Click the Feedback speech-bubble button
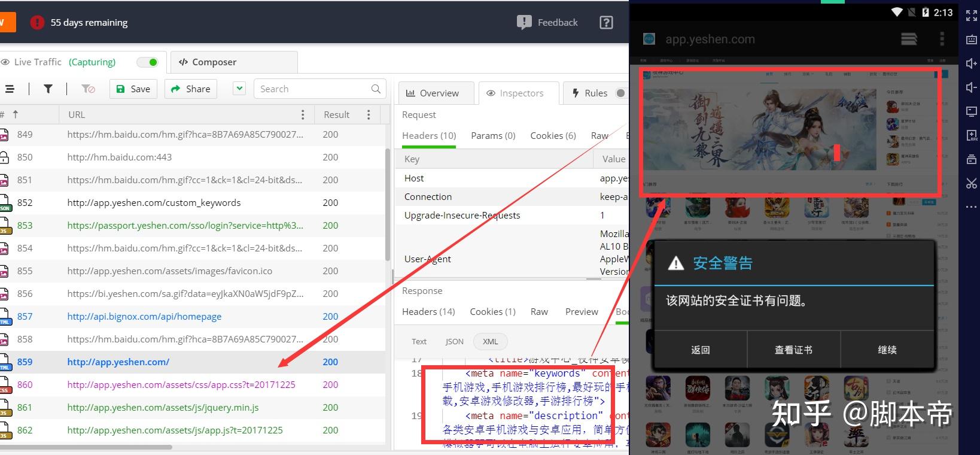This screenshot has width=980, height=455. pos(547,23)
